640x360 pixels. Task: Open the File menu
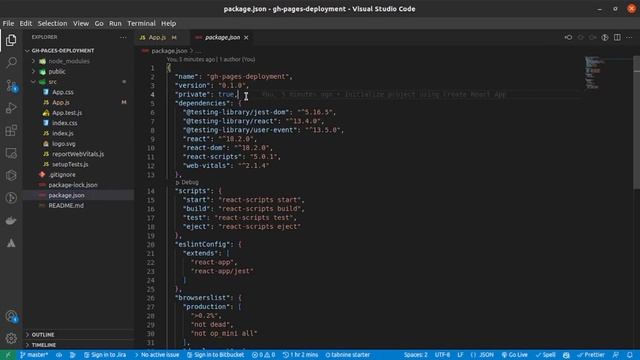(x=8, y=23)
